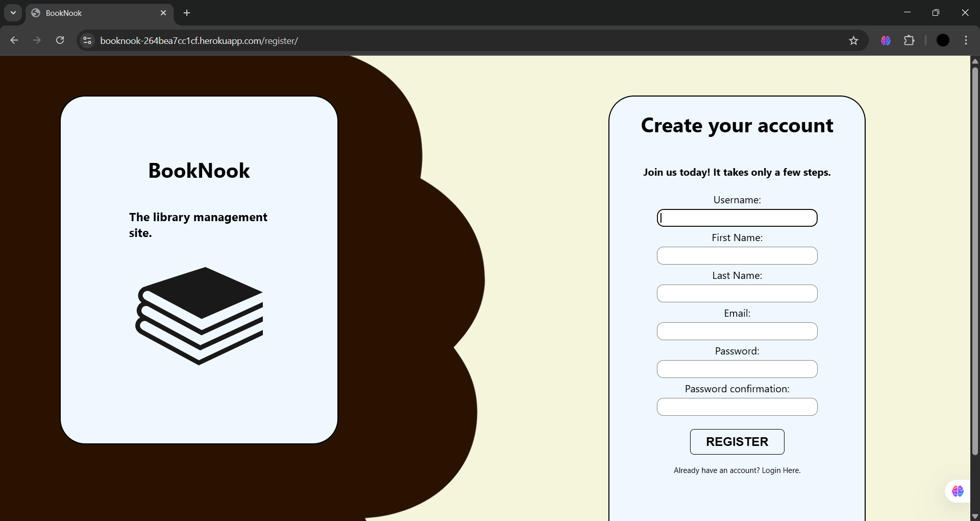Reload the BookNook register page
Viewport: 980px width, 521px height.
click(60, 41)
